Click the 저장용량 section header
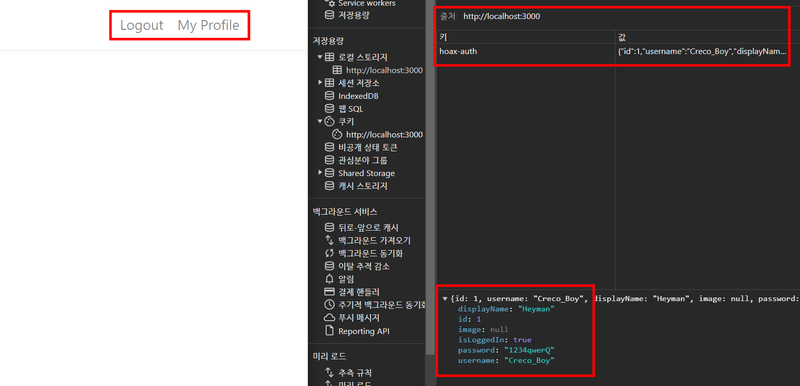 (x=328, y=41)
